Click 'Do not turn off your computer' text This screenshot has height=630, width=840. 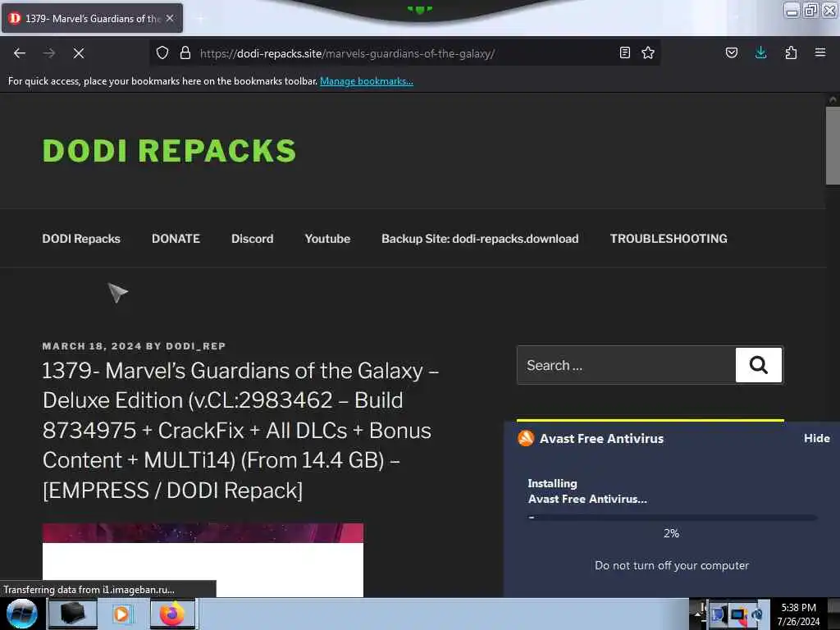(x=672, y=566)
